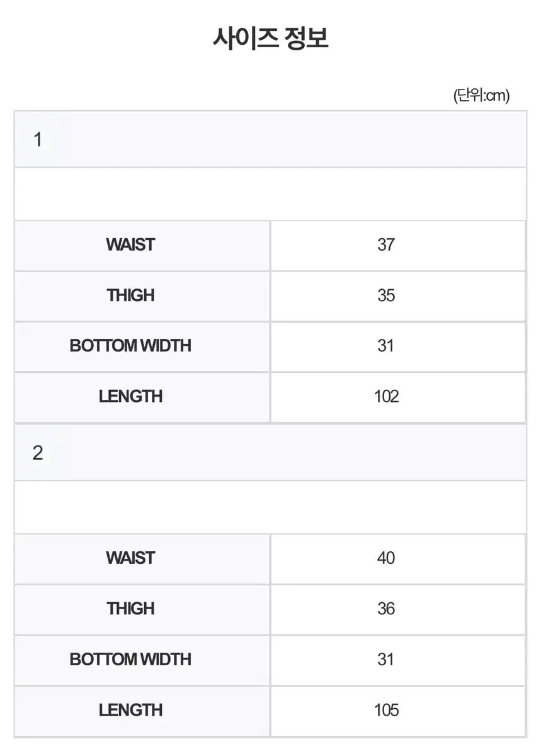Screen dimensions: 541x756
Task: Click the THIGH label under size 1
Action: (130, 295)
